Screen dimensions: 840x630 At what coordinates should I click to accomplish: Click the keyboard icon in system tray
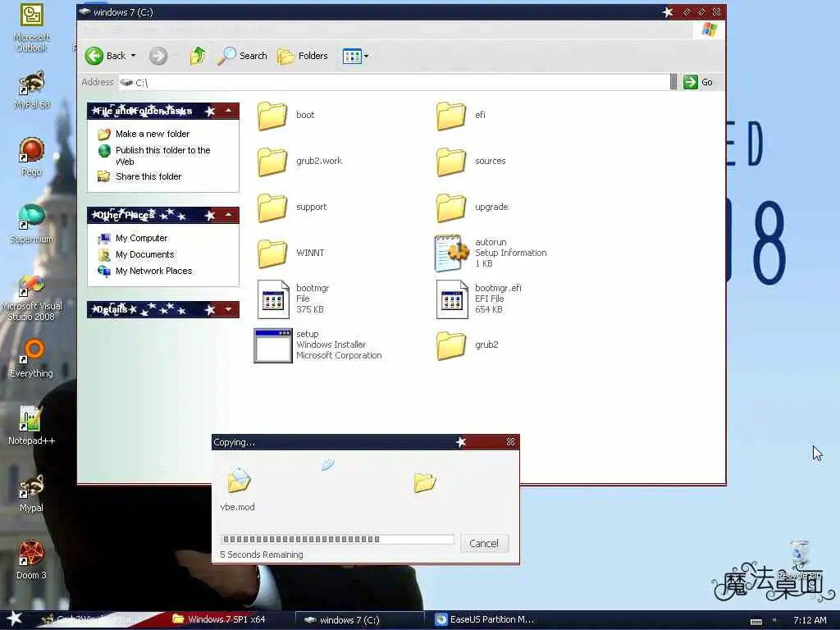click(x=756, y=621)
